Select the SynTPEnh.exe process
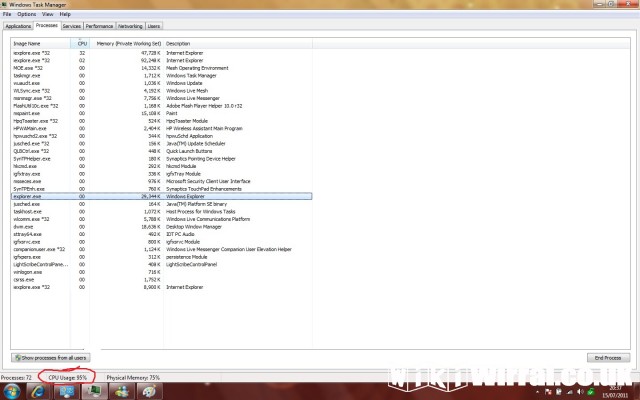The width and height of the screenshot is (640, 400). point(162,189)
